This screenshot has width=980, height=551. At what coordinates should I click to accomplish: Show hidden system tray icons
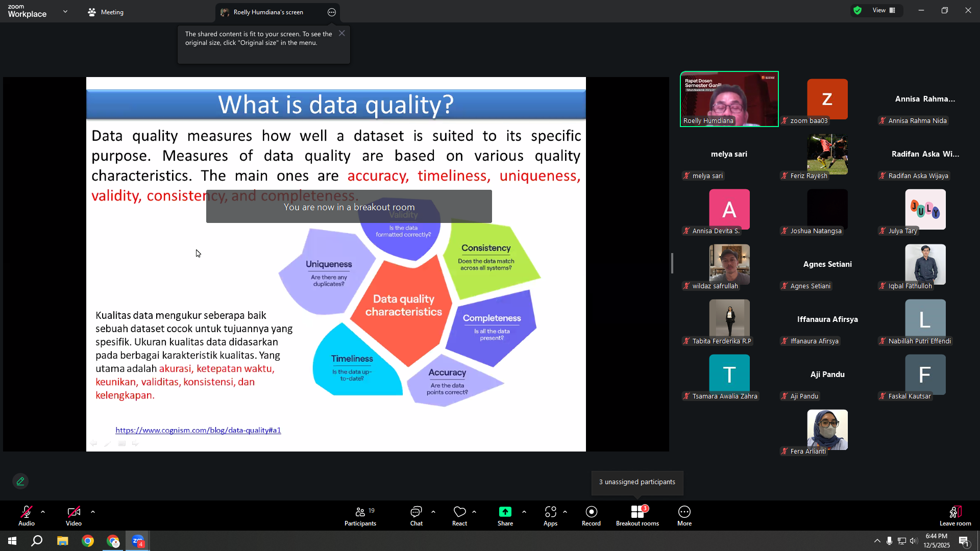(x=877, y=541)
